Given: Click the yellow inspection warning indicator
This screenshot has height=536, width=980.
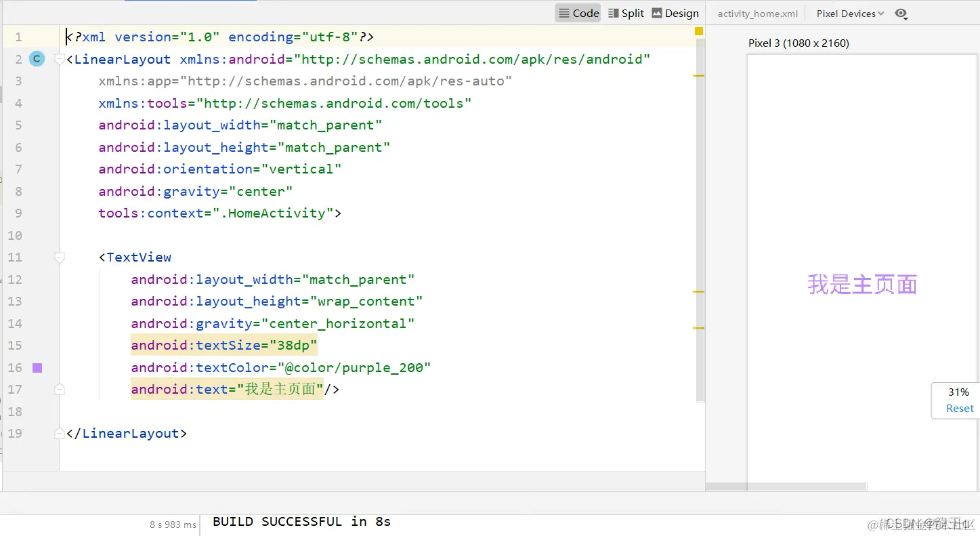Looking at the screenshot, I should click(699, 31).
